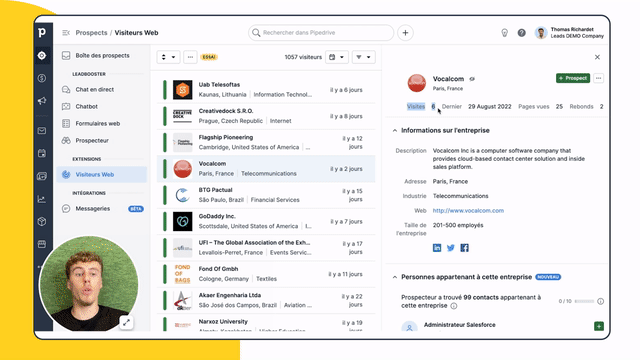Open the Chatbot menu item

tap(102, 107)
